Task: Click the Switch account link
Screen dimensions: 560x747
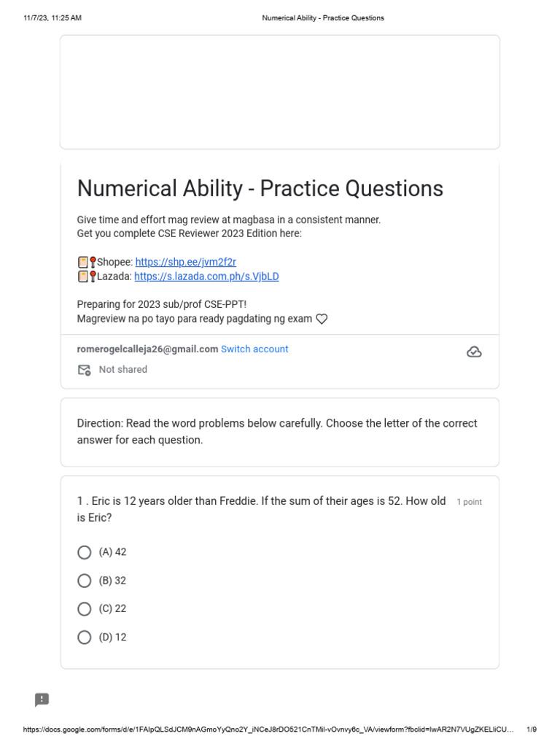Action: pyautogui.click(x=254, y=349)
